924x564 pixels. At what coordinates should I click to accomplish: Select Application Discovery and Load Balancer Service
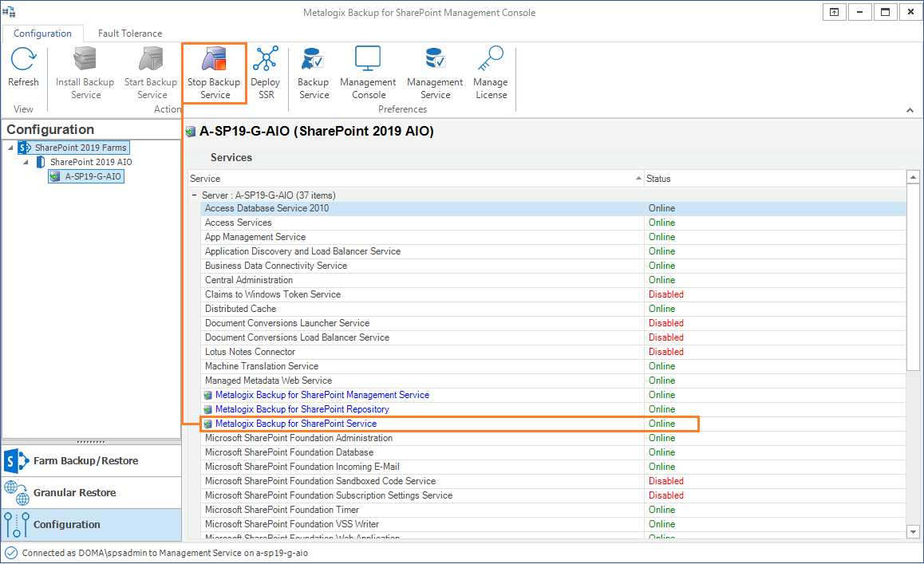pyautogui.click(x=553, y=251)
